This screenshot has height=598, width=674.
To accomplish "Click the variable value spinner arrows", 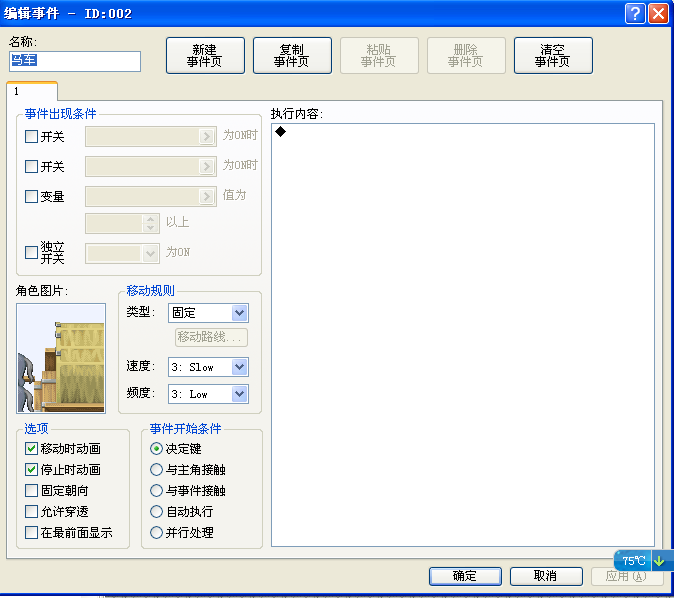I will tap(150, 223).
